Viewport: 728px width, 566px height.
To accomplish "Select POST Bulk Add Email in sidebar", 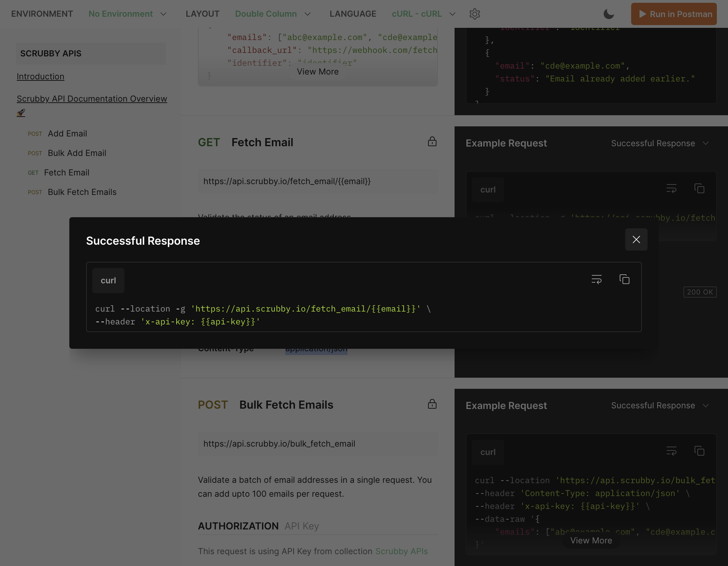I will [x=67, y=153].
